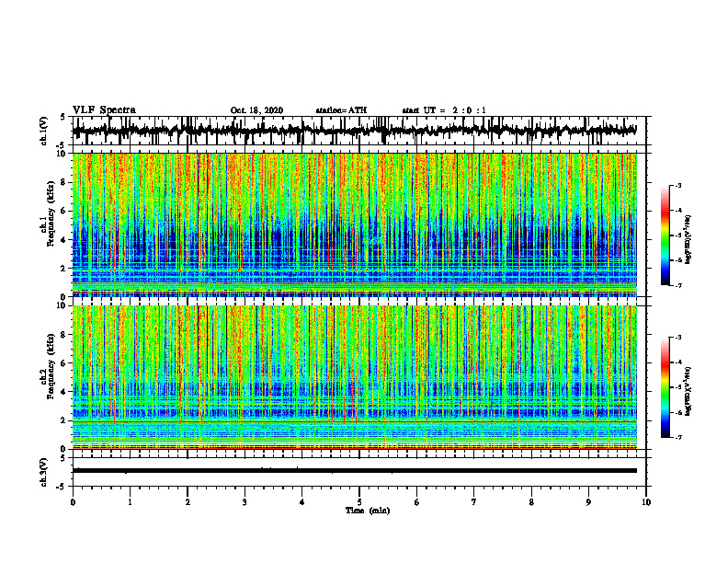This screenshot has height=563, width=728.
Task: Click the "0" tick on Time axis
Action: click(73, 502)
